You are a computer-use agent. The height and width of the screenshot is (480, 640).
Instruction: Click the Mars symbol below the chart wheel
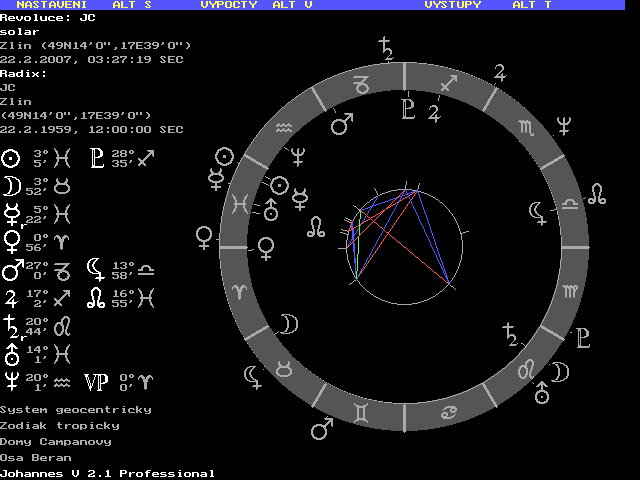pos(321,429)
